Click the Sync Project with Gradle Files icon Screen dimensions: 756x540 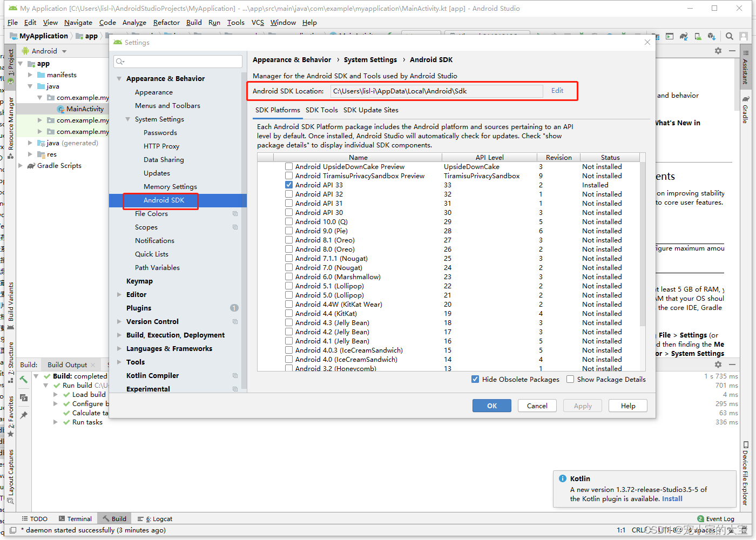(684, 36)
